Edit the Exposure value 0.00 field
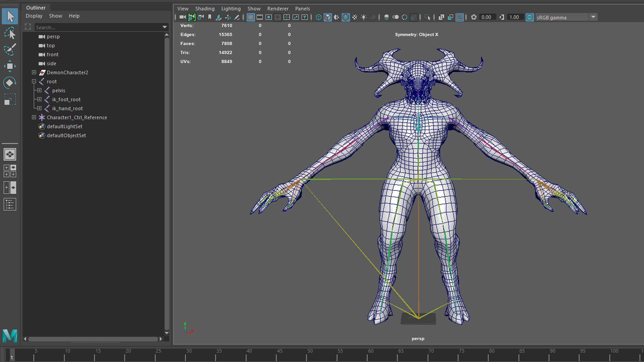 pos(487,17)
